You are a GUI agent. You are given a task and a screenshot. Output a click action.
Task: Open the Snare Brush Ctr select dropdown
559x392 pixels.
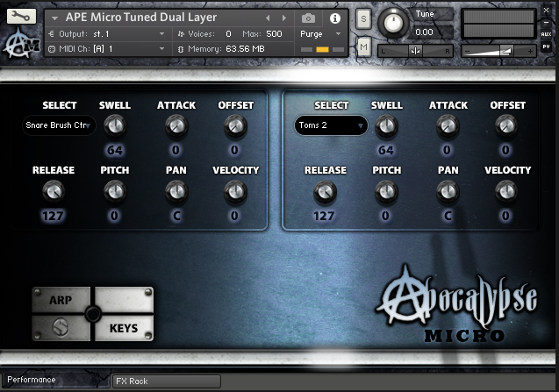59,125
